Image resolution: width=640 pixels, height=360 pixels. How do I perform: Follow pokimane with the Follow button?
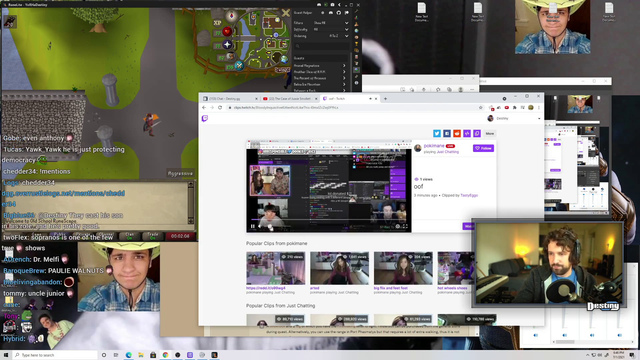(483, 148)
